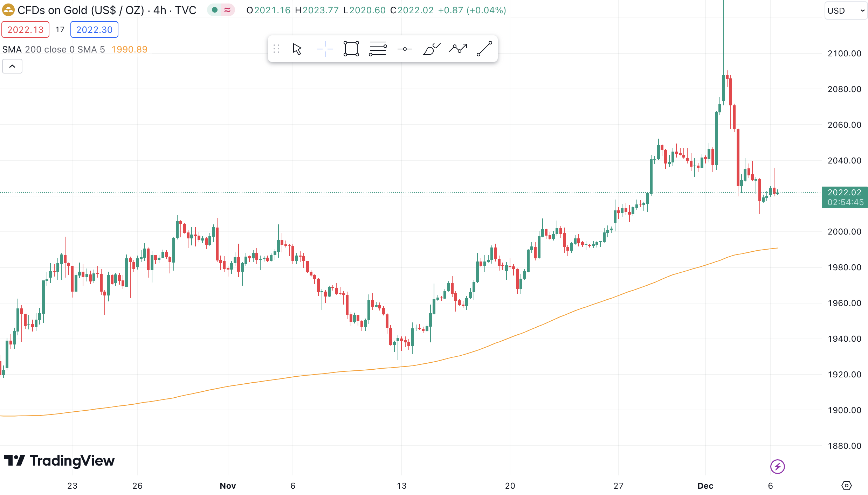Image resolution: width=868 pixels, height=495 pixels.
Task: Click the Dec date axis label
Action: [x=705, y=486]
